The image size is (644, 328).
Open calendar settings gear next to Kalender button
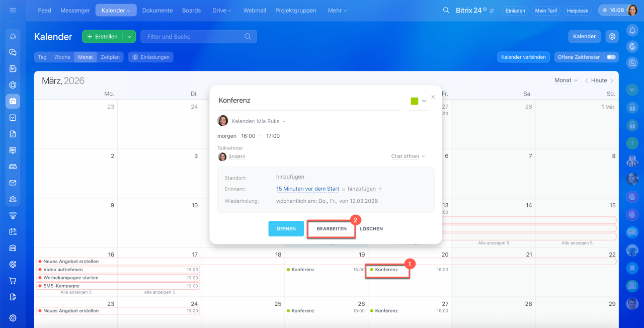pyautogui.click(x=612, y=36)
